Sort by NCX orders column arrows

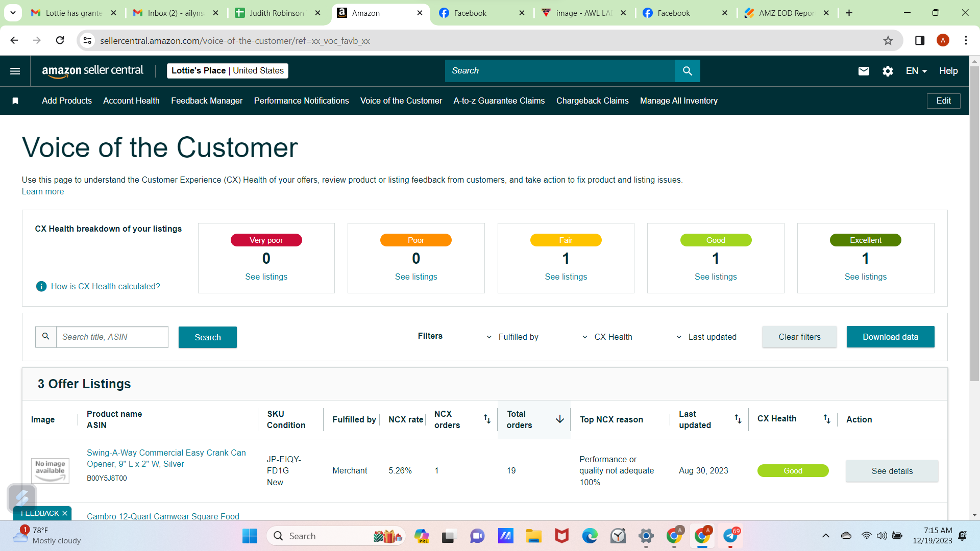[x=487, y=419]
